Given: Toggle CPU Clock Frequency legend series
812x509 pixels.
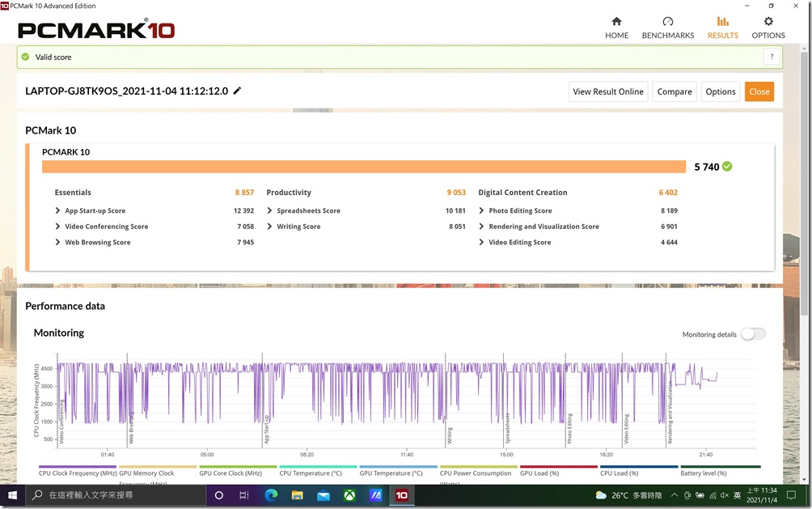Looking at the screenshot, I should pyautogui.click(x=78, y=473).
